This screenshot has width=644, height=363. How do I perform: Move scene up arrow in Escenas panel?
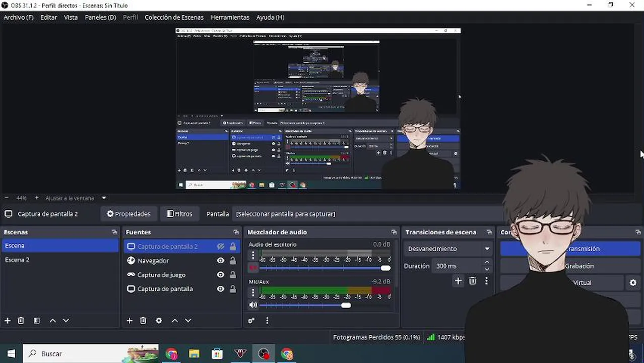(52, 321)
